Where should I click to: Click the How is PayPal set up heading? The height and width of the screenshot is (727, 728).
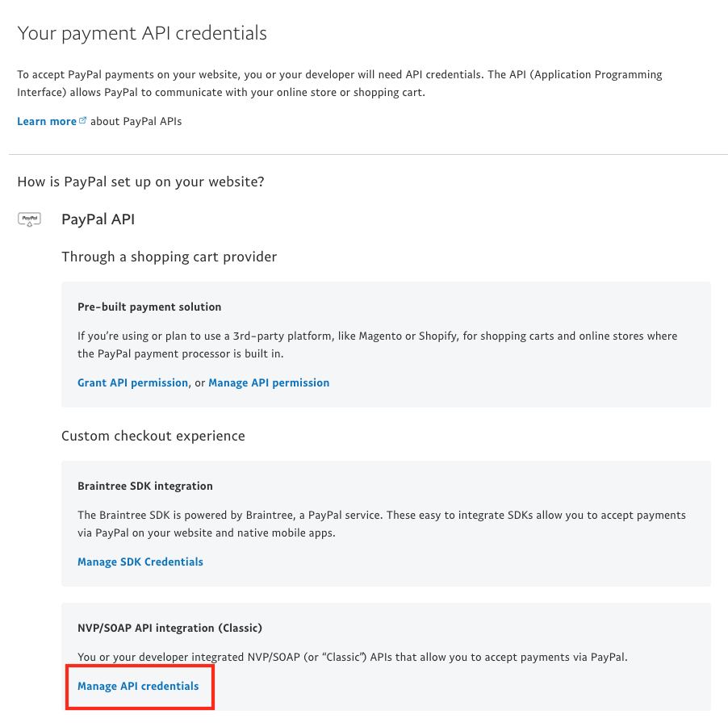pos(140,182)
